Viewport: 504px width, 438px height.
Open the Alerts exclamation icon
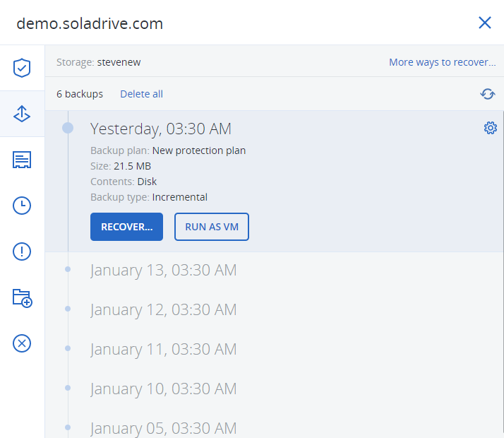point(22,251)
